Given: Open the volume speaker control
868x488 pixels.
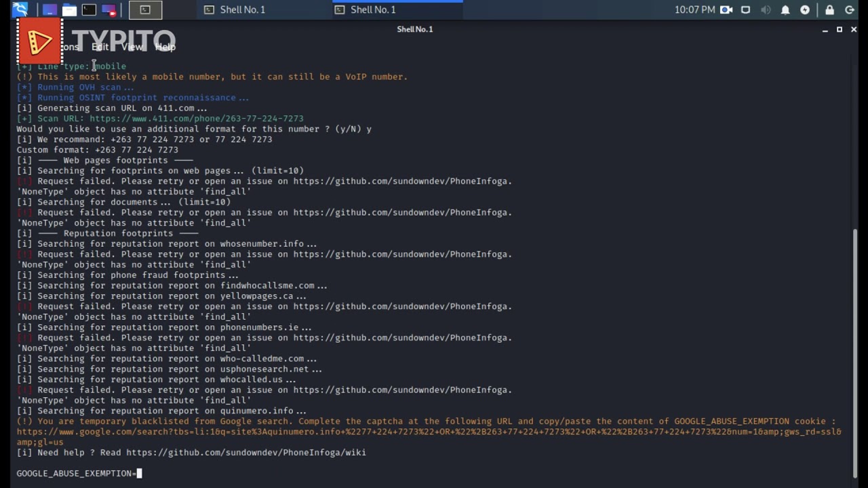Looking at the screenshot, I should click(766, 9).
